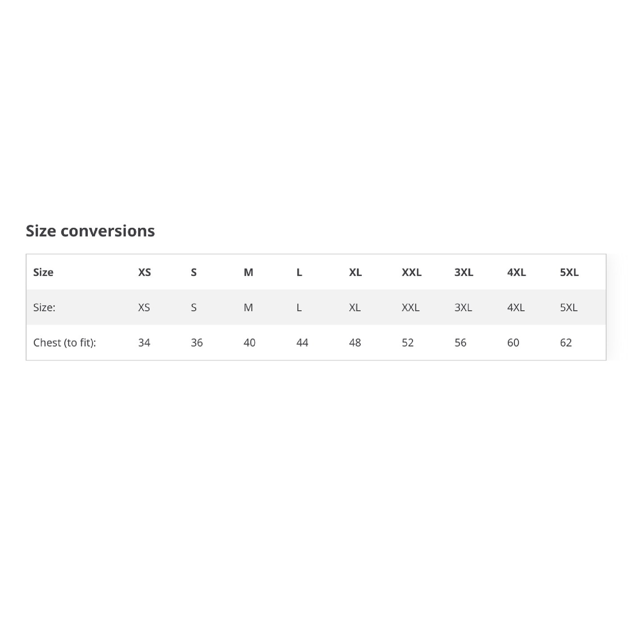Select chest value 48
The height and width of the screenshot is (644, 644).
click(355, 343)
